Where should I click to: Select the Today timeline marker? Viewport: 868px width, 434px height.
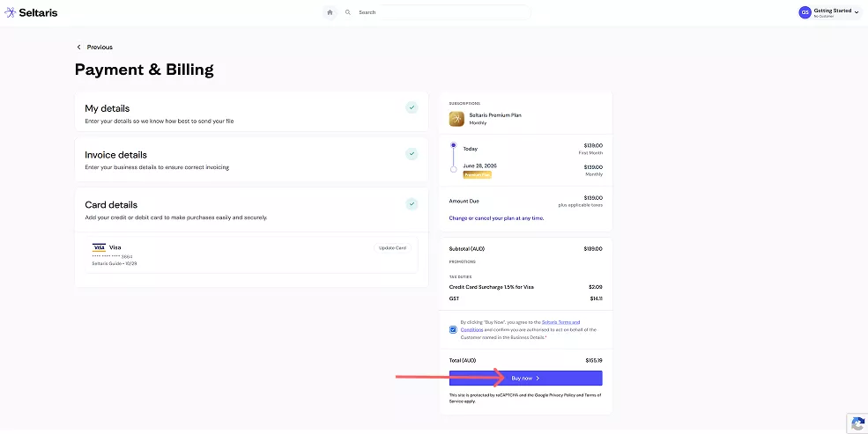453,145
